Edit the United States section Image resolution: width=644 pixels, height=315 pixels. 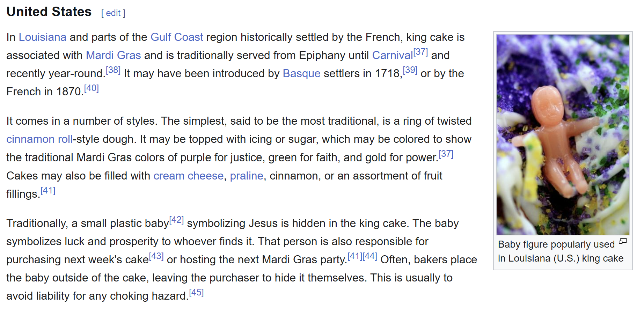113,13
